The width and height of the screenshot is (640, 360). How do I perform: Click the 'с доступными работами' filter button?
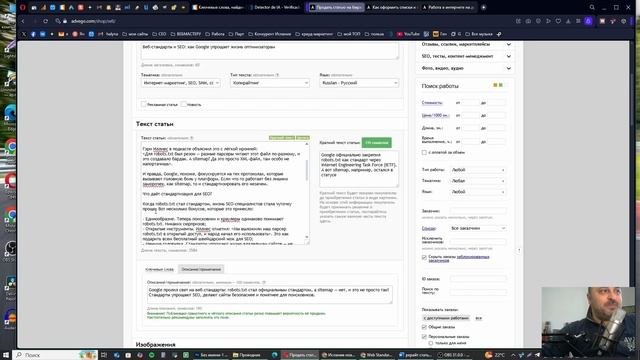446,318
